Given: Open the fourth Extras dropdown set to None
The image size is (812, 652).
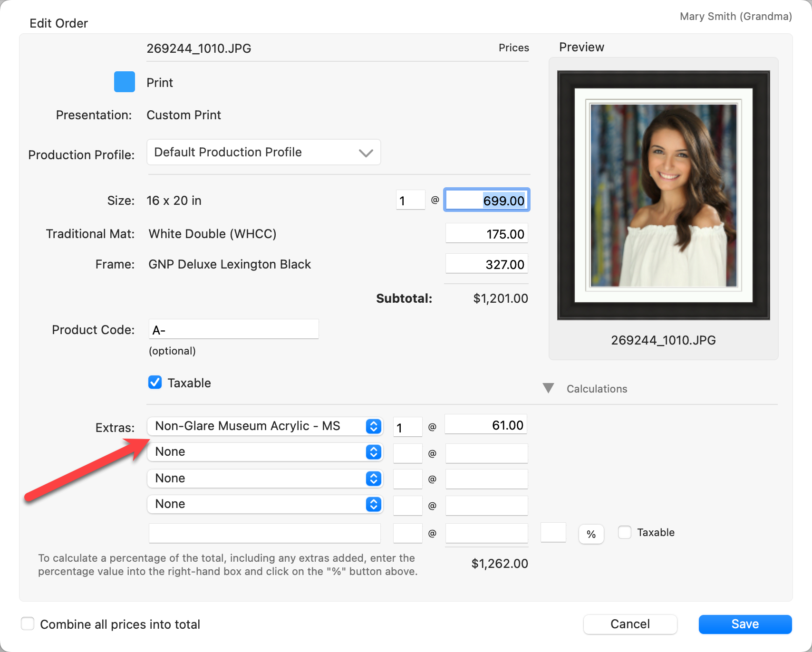Looking at the screenshot, I should pyautogui.click(x=265, y=504).
